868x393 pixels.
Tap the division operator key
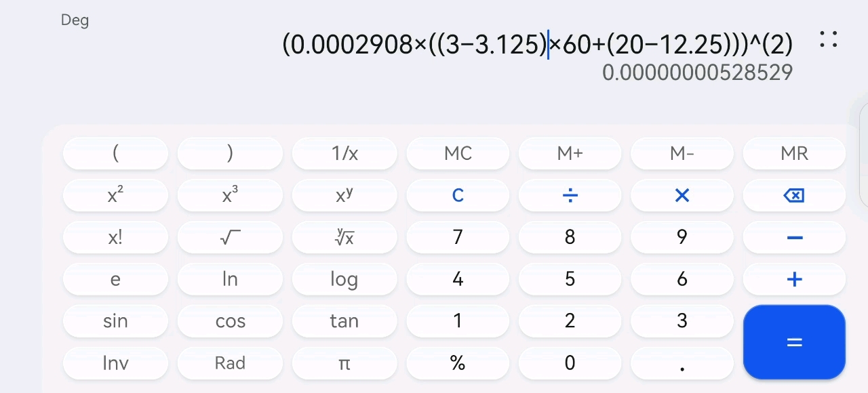[x=570, y=196]
